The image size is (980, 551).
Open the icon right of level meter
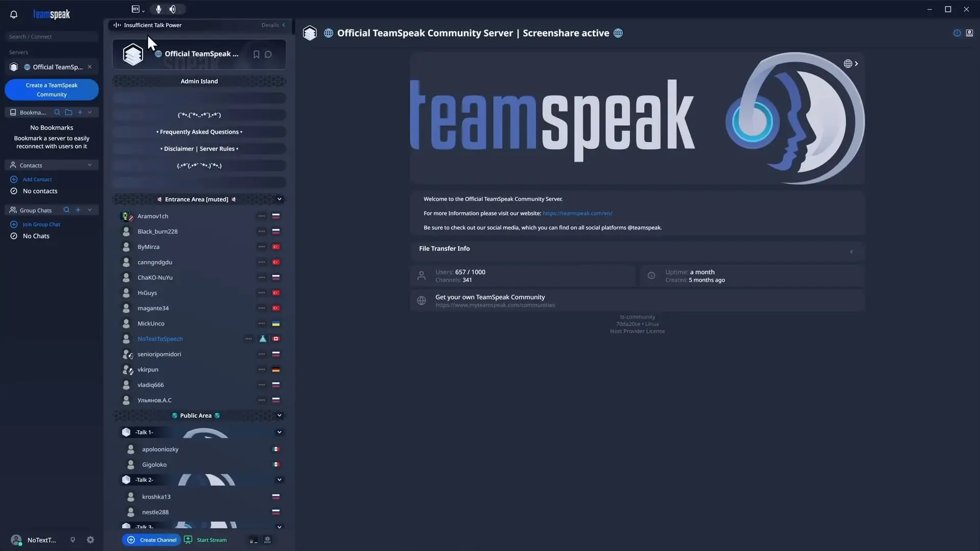pos(267,540)
